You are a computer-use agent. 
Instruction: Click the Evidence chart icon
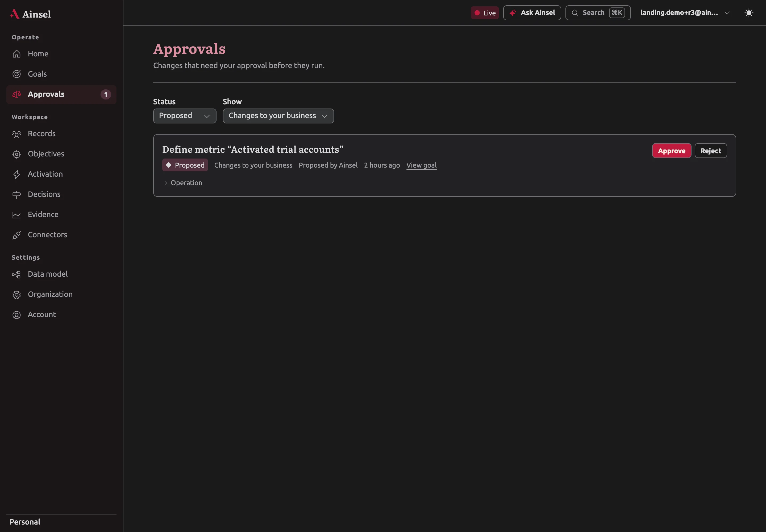tap(17, 215)
